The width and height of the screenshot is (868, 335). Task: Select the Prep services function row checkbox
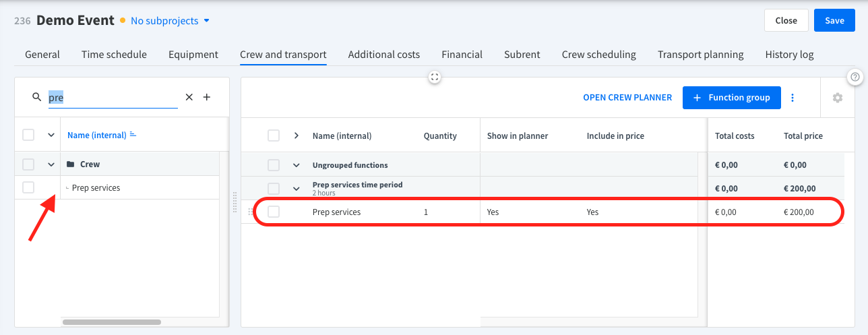[274, 212]
